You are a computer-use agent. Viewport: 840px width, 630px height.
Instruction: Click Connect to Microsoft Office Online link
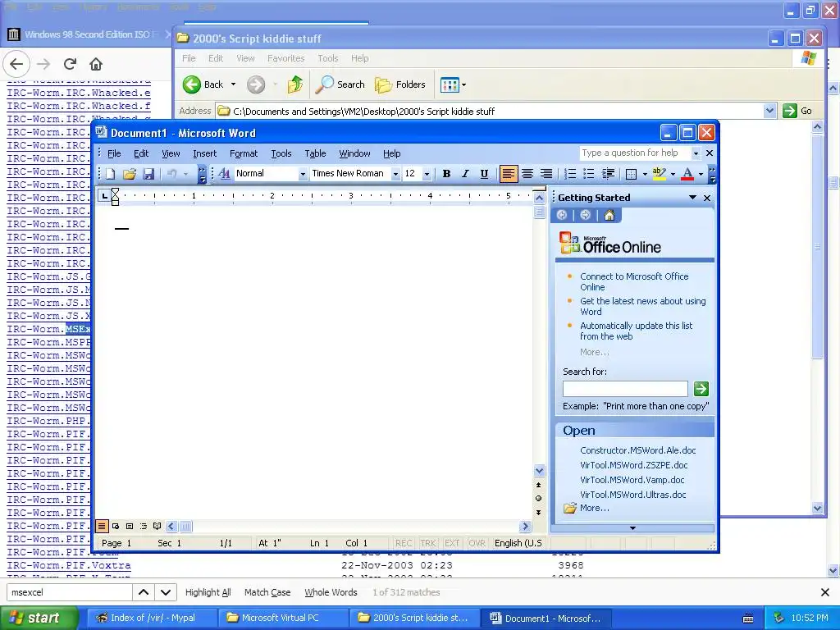coord(634,282)
